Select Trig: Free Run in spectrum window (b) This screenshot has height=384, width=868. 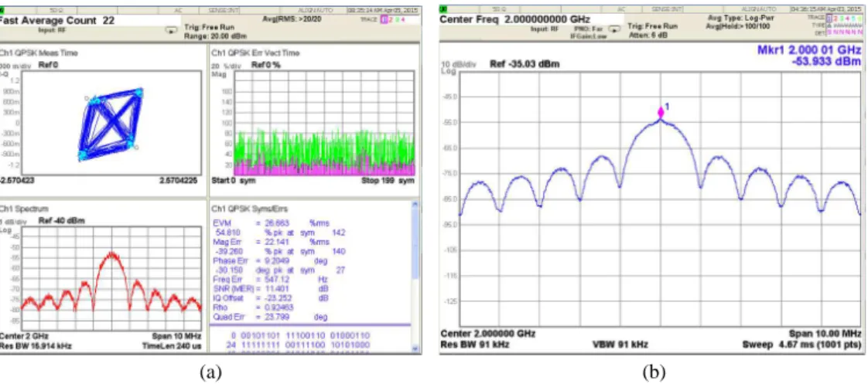[x=653, y=25]
